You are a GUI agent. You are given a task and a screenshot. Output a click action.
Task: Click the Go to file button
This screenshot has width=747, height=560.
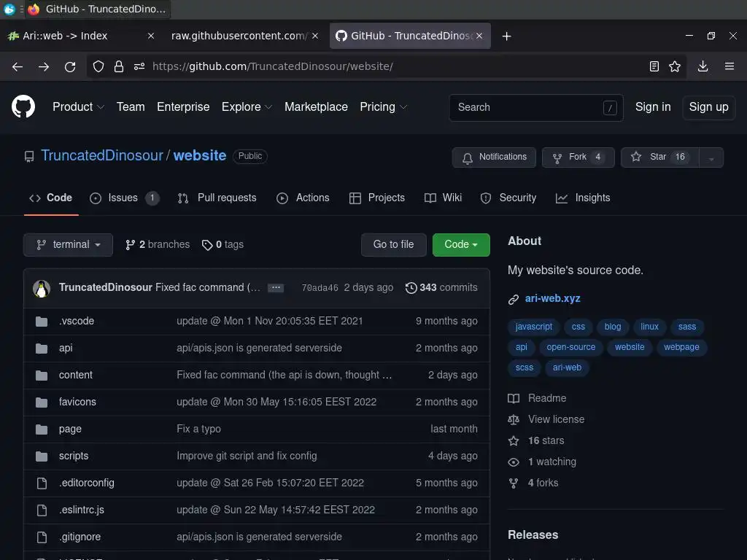[393, 245]
